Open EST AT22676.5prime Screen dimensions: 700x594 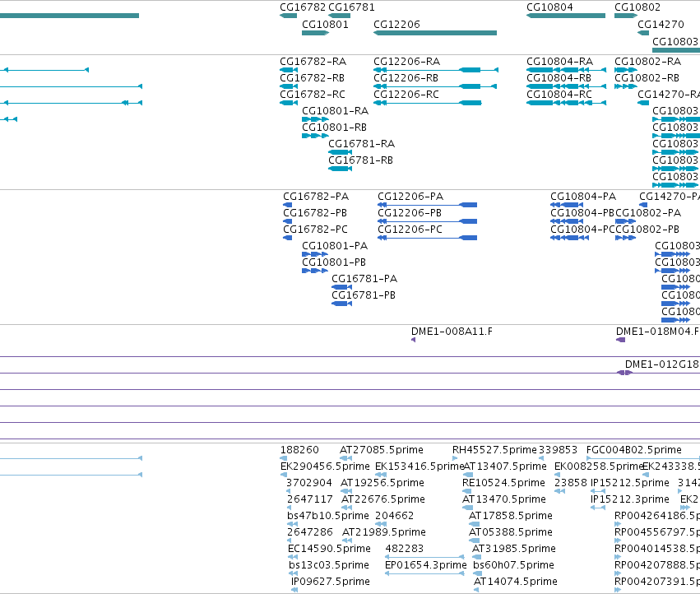coord(383,499)
